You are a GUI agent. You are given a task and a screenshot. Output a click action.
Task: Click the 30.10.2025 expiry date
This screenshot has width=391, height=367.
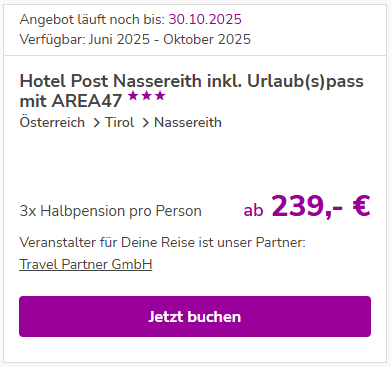click(205, 20)
